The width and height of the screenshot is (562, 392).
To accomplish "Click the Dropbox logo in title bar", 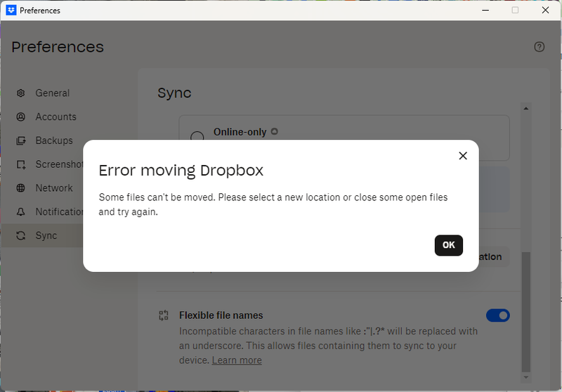I will (x=11, y=10).
